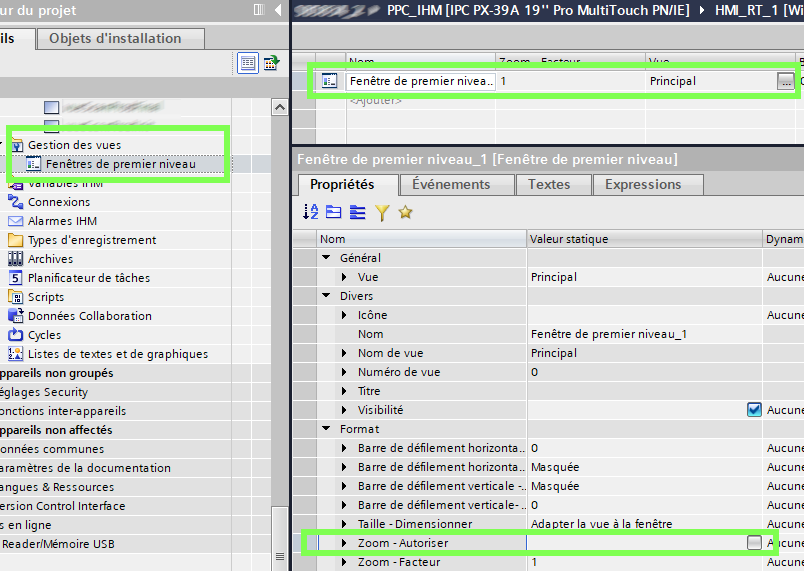Screen dimensions: 804x571
Task: Click the alphabetical sort icon in properties toolbar
Action: [309, 212]
